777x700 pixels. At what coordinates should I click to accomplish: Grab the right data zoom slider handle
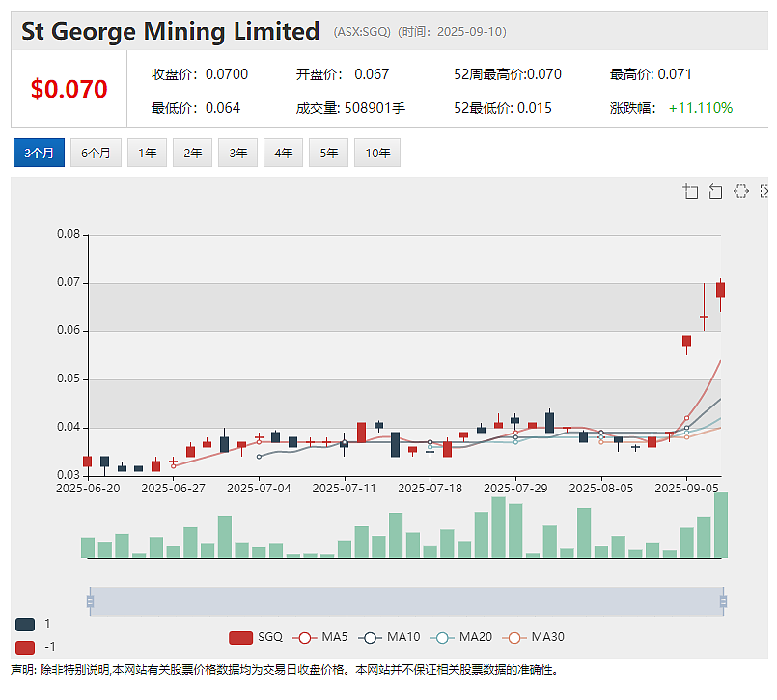point(724,602)
